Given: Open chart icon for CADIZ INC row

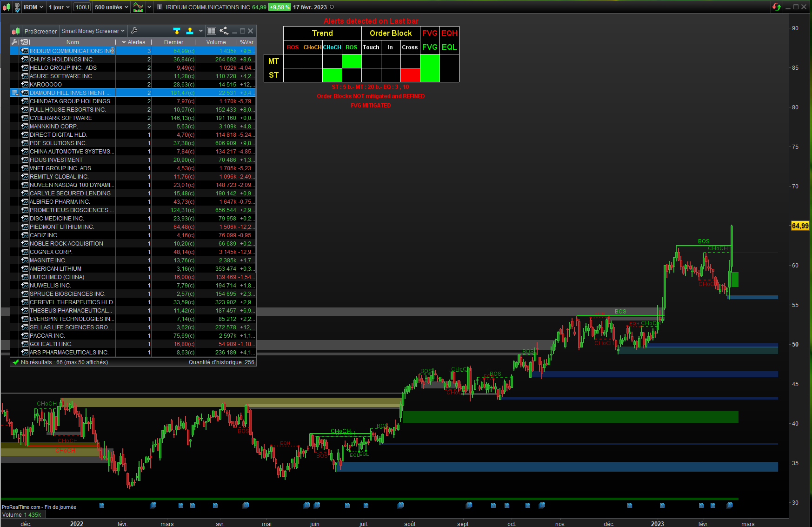Looking at the screenshot, I should pyautogui.click(x=25, y=235).
